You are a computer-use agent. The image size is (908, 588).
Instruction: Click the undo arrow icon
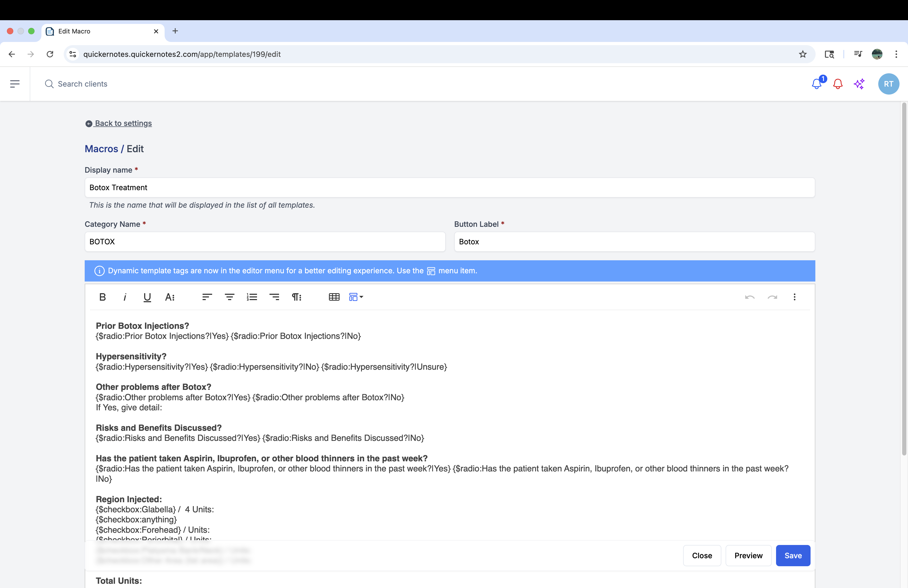tap(750, 297)
